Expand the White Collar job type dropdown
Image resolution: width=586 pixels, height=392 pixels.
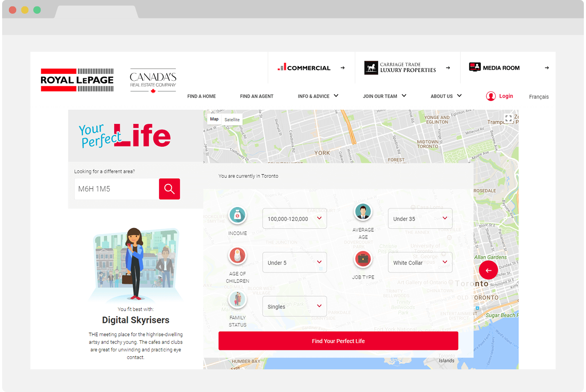click(420, 262)
